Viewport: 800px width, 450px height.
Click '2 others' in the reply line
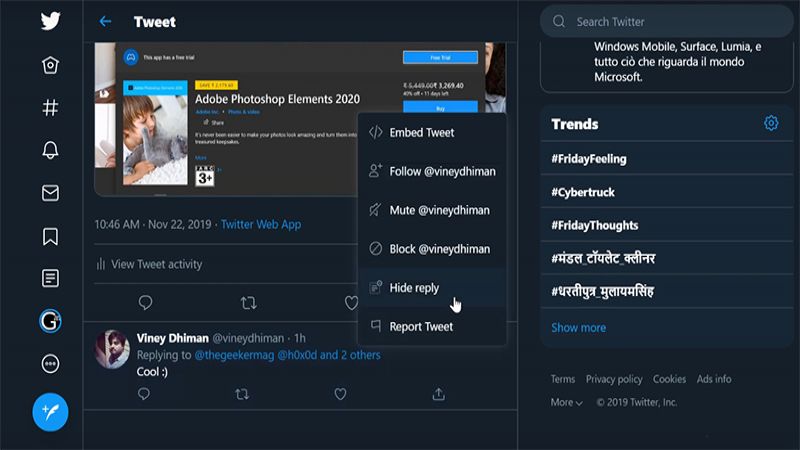click(361, 355)
